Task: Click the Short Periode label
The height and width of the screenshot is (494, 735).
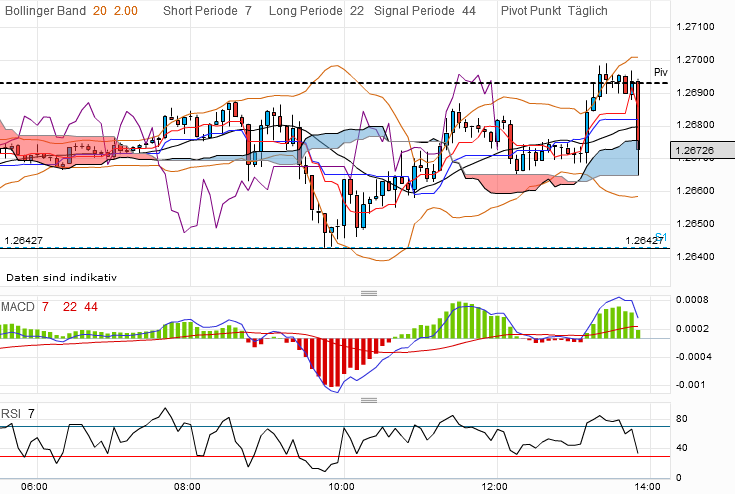Action: [200, 11]
